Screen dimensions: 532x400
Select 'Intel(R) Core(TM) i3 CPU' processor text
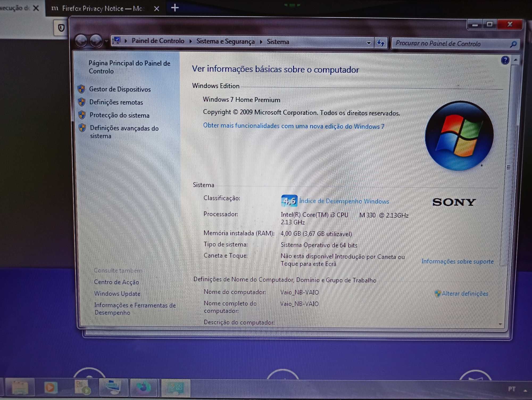(x=314, y=215)
